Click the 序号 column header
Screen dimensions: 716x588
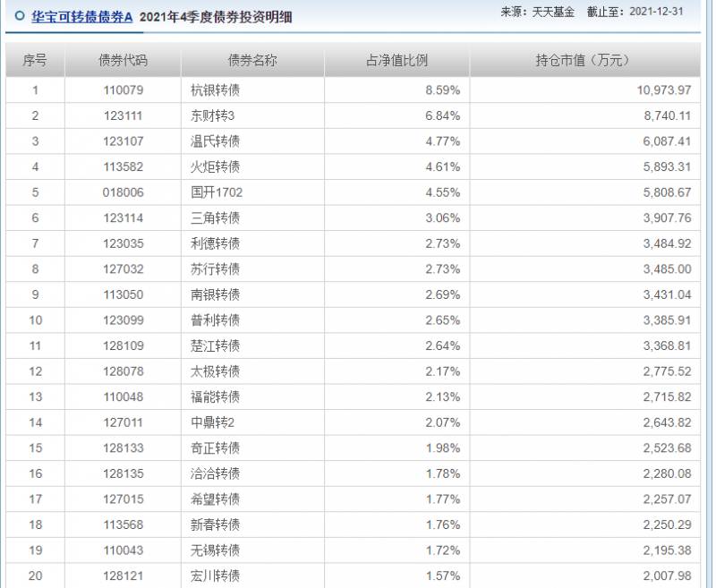pyautogui.click(x=35, y=60)
